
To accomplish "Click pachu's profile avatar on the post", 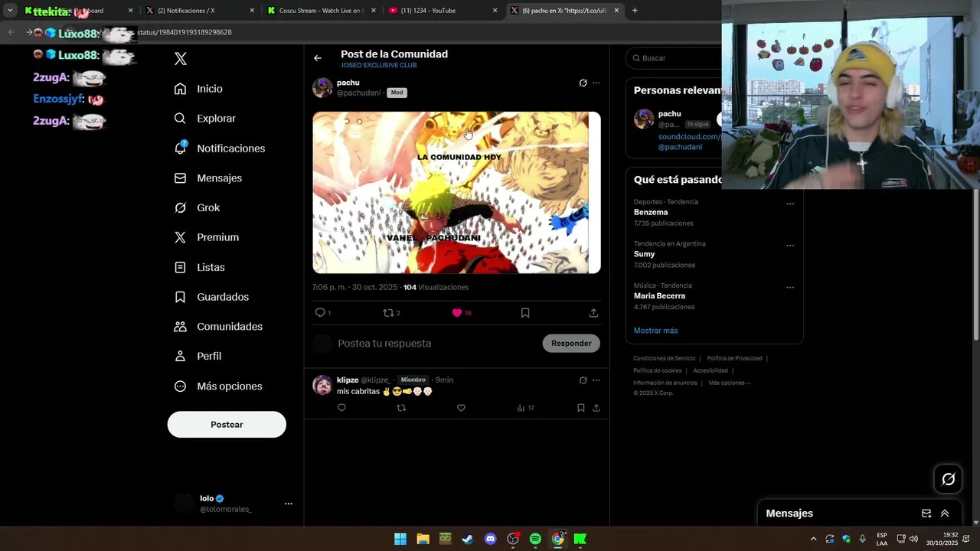I will (322, 87).
